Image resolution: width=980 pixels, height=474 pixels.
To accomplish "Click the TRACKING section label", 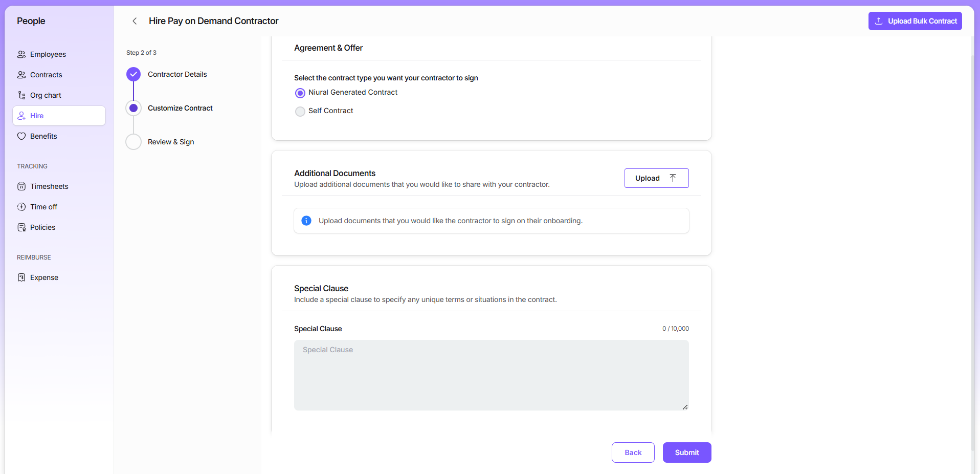I will pyautogui.click(x=32, y=166).
